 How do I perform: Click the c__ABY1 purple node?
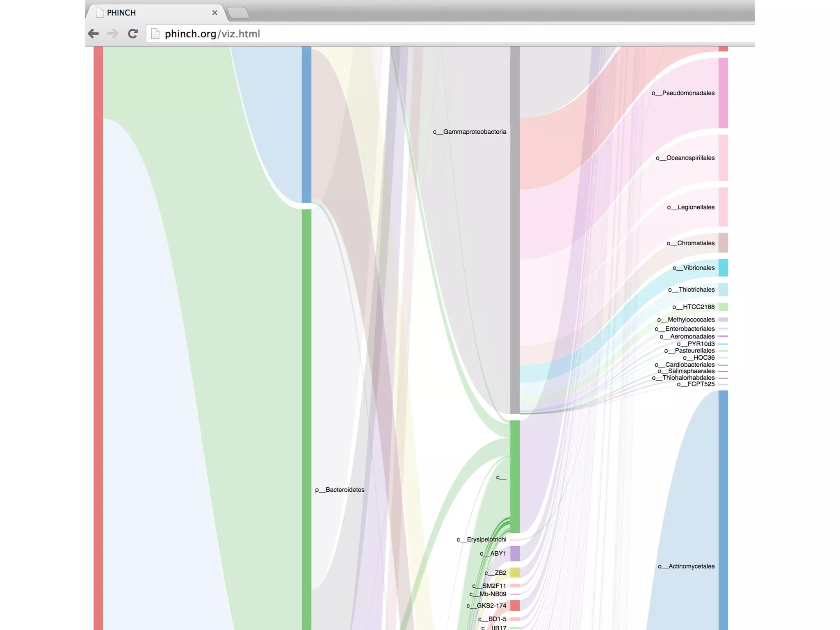coord(515,553)
